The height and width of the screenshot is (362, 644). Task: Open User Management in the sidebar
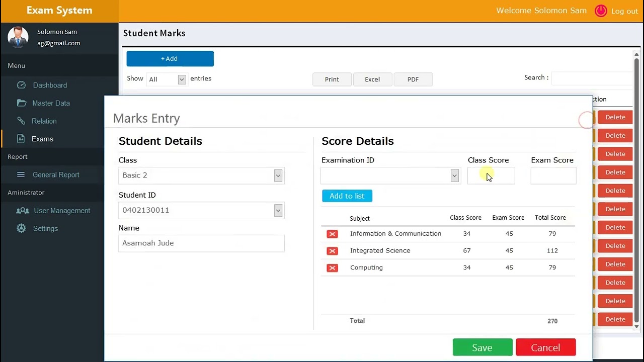coord(62,211)
